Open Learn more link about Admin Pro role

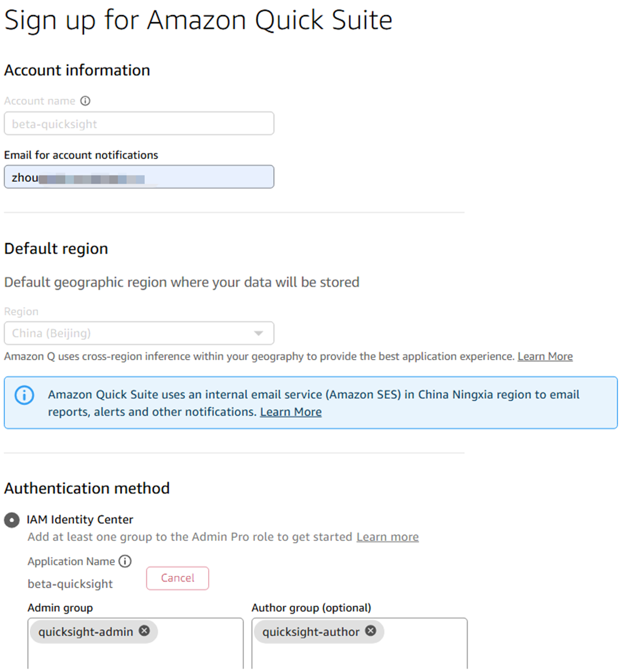(387, 537)
